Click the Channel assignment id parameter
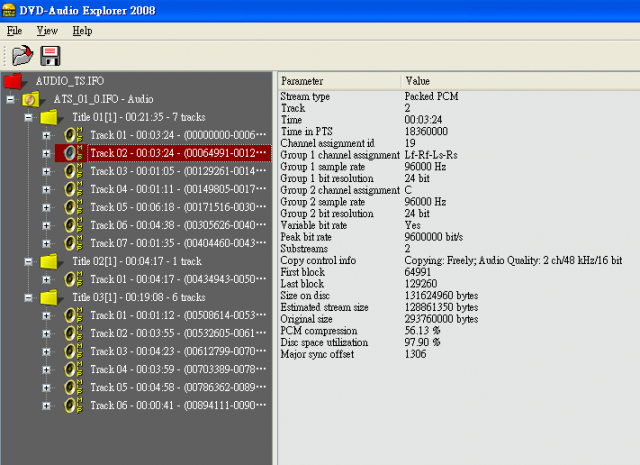This screenshot has height=465, width=640. (327, 143)
